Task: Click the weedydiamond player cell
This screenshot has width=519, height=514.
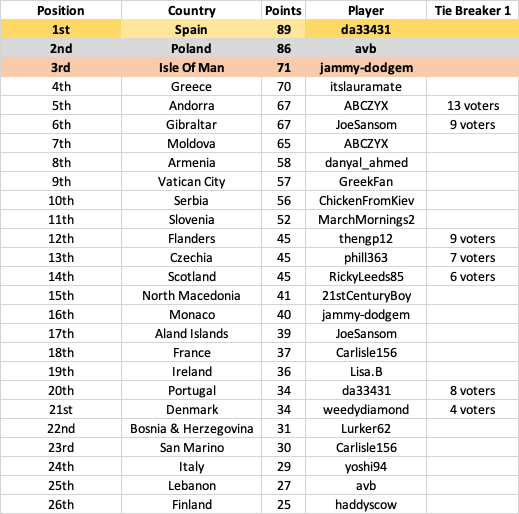Action: tap(366, 409)
